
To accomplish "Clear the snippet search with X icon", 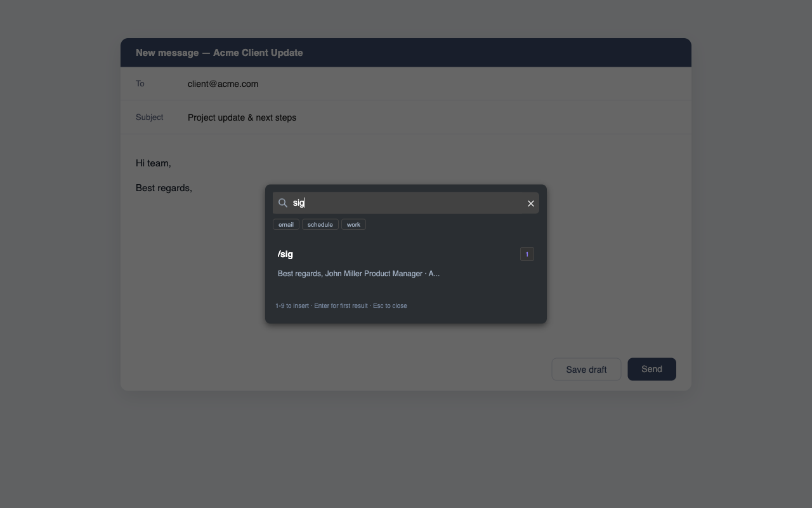I will (531, 203).
